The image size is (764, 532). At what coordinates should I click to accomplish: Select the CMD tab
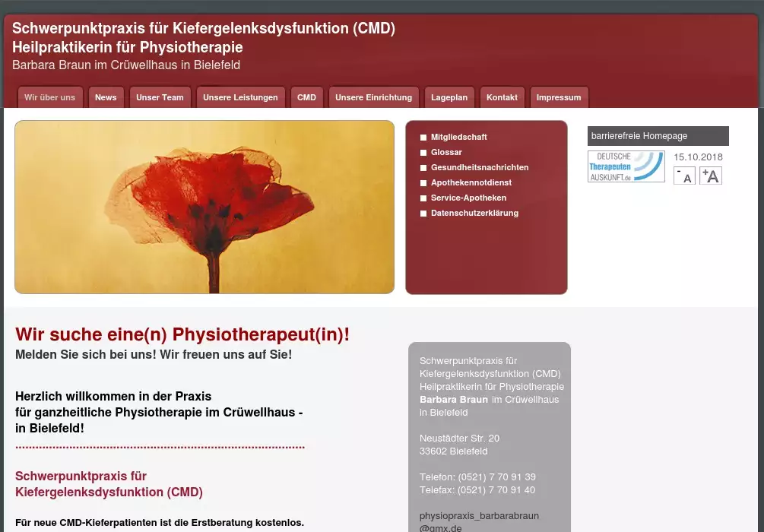[306, 97]
